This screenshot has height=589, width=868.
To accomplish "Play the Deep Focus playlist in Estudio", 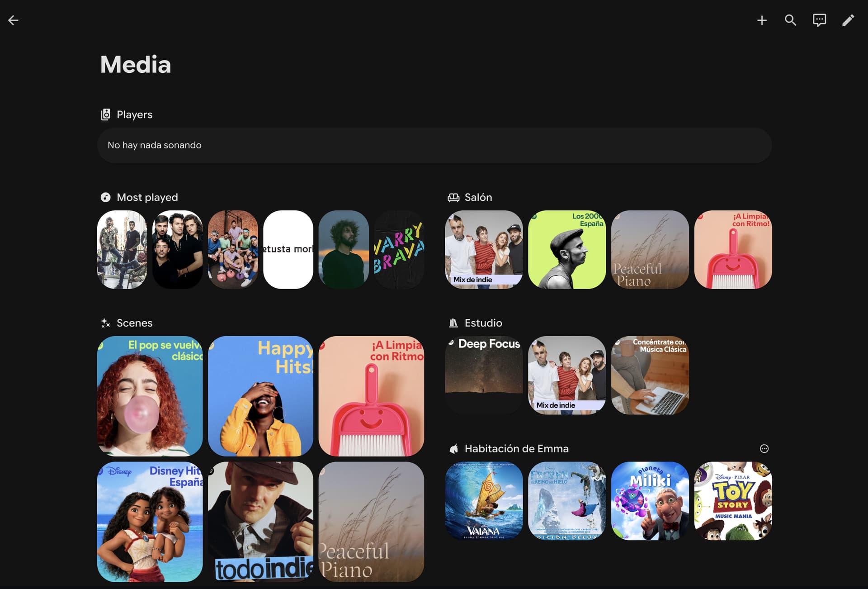I will [x=484, y=375].
